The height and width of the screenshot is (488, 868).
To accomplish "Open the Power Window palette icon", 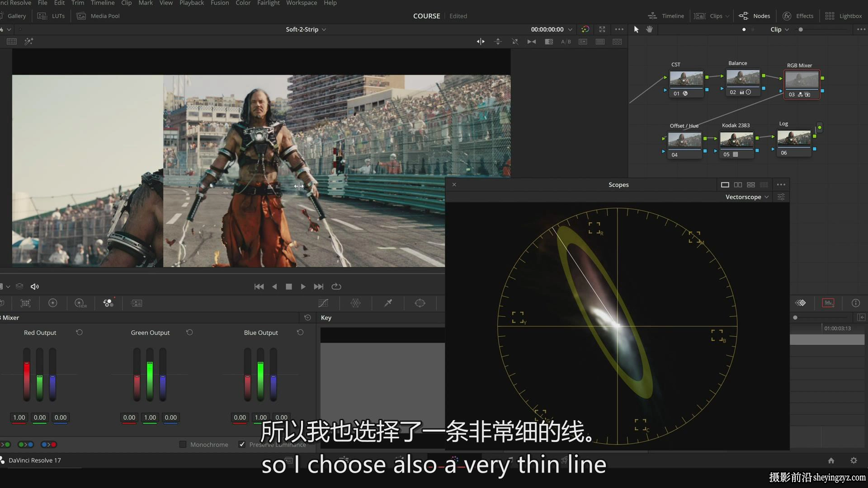I will [420, 303].
